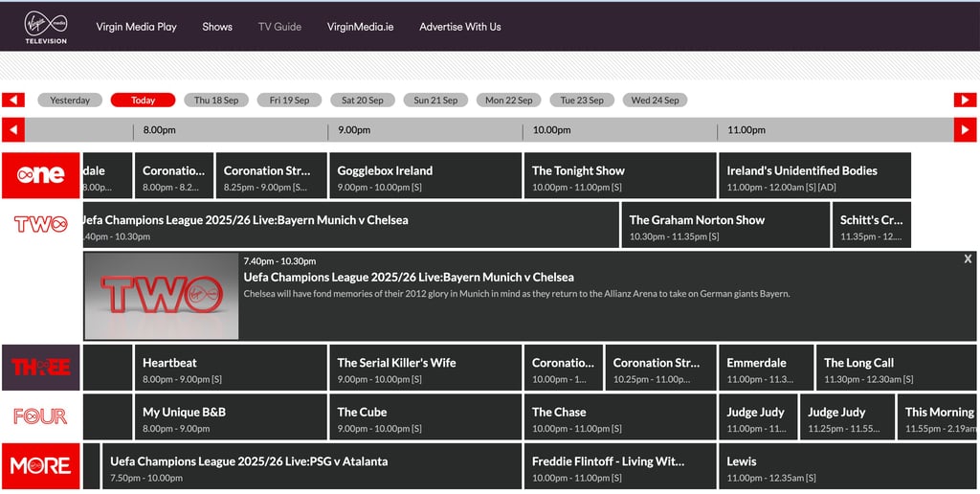This screenshot has height=494, width=980.
Task: Open Coronation Street 10.00pm listing on Three
Action: pos(563,367)
